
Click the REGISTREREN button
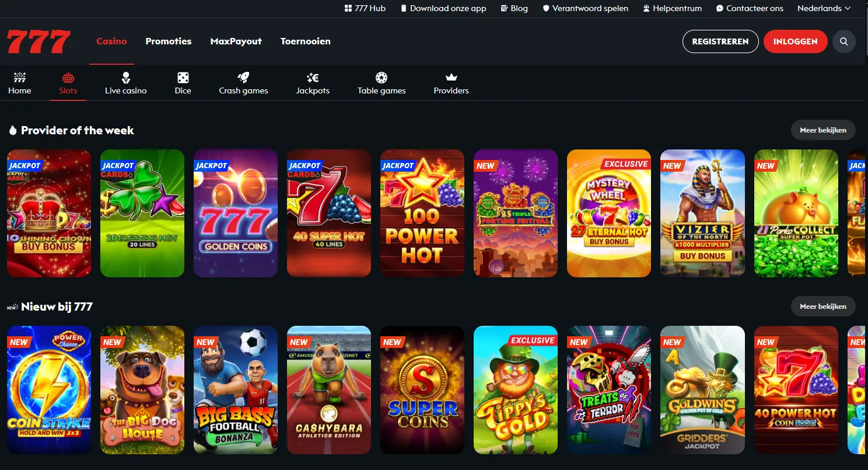[720, 41]
